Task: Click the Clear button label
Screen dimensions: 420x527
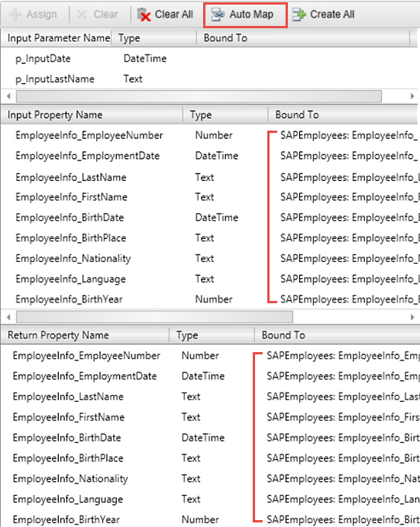Action: click(106, 14)
